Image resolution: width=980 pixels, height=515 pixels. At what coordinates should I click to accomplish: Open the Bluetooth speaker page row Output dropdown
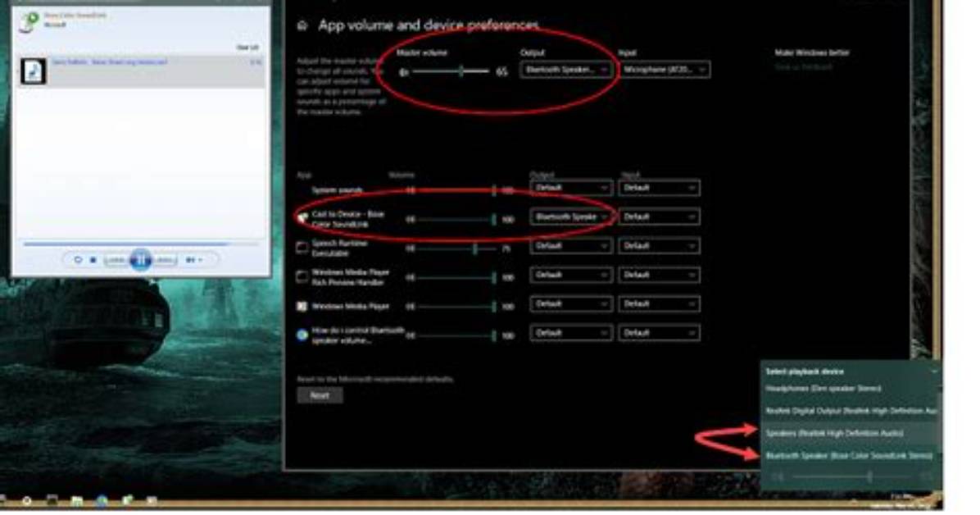pyautogui.click(x=570, y=333)
